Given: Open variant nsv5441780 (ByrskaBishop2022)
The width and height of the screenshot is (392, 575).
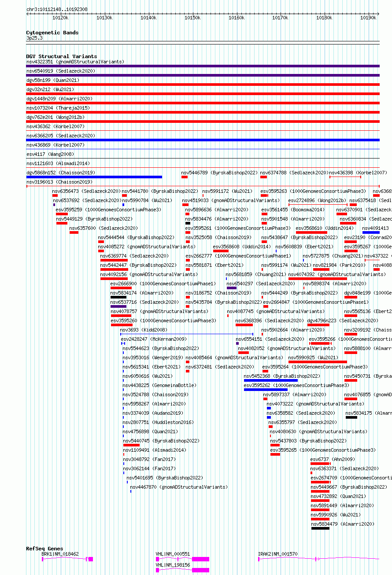Looking at the screenshot, I should 160,192.
